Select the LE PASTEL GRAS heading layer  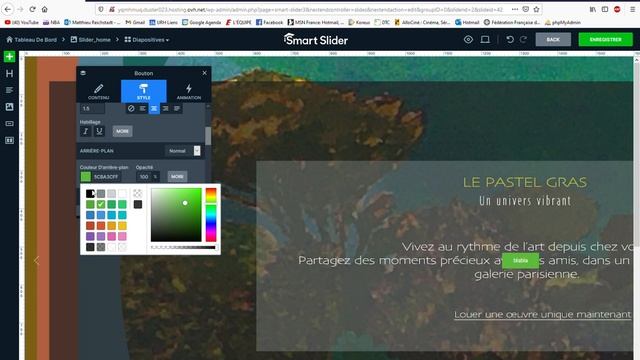click(x=525, y=182)
